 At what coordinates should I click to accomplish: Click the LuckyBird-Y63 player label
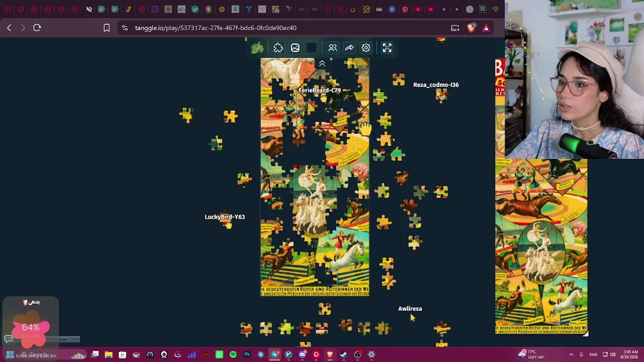(x=225, y=217)
